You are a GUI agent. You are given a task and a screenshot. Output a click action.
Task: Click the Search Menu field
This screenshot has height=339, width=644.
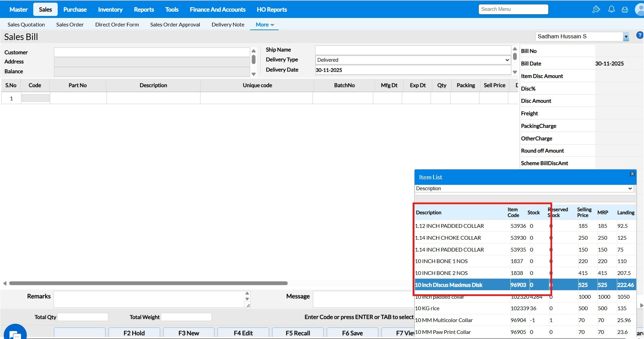click(513, 9)
